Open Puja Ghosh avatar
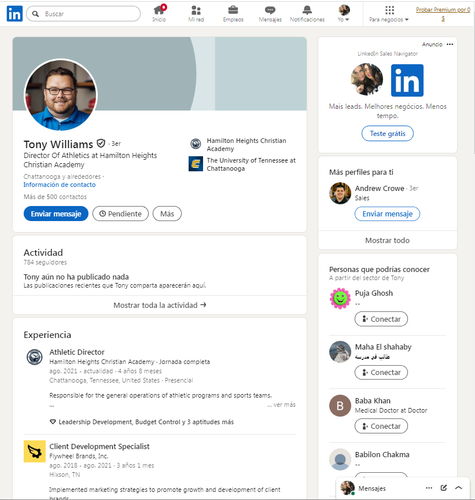475x500 pixels. tap(340, 298)
